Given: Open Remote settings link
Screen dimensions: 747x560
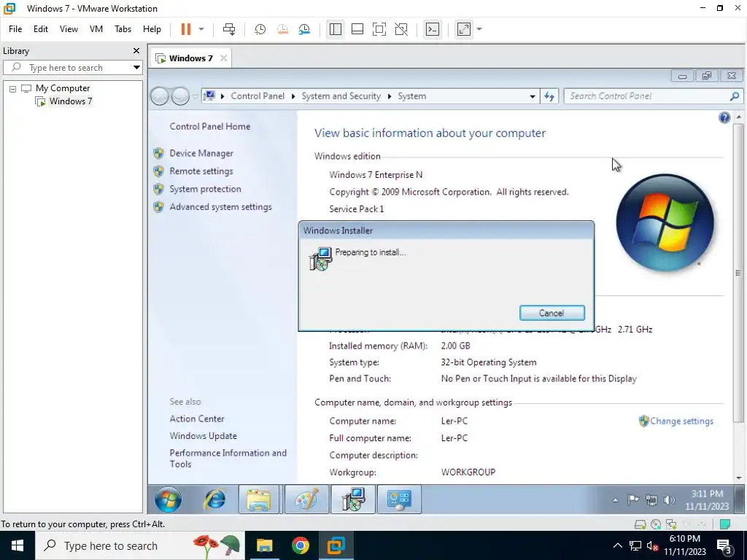Looking at the screenshot, I should pyautogui.click(x=201, y=171).
